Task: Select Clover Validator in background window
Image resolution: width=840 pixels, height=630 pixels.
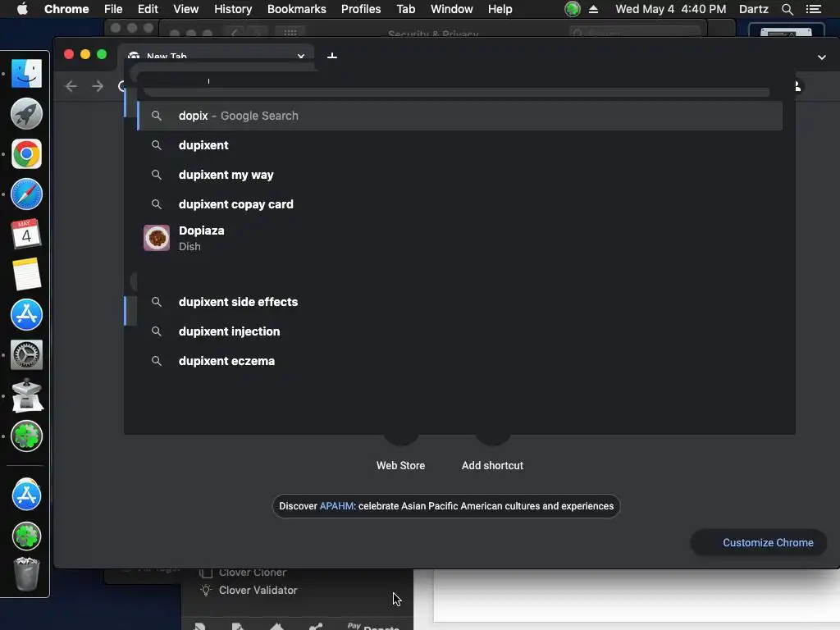Action: tap(258, 591)
